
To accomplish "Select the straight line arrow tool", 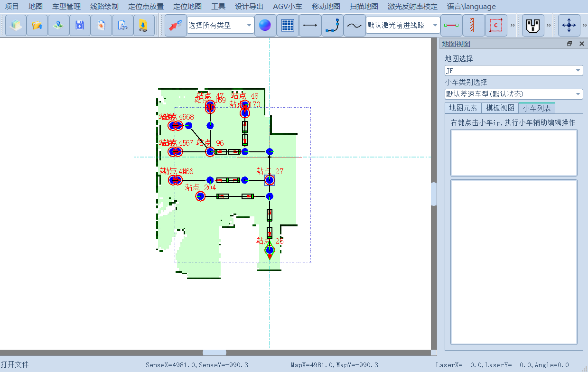I will (x=310, y=25).
